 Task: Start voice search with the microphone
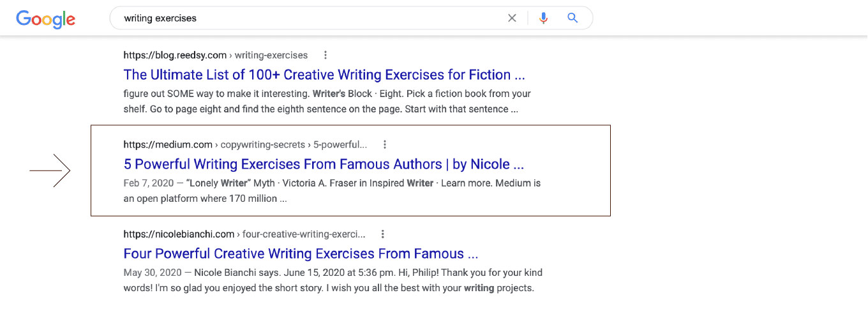point(543,18)
